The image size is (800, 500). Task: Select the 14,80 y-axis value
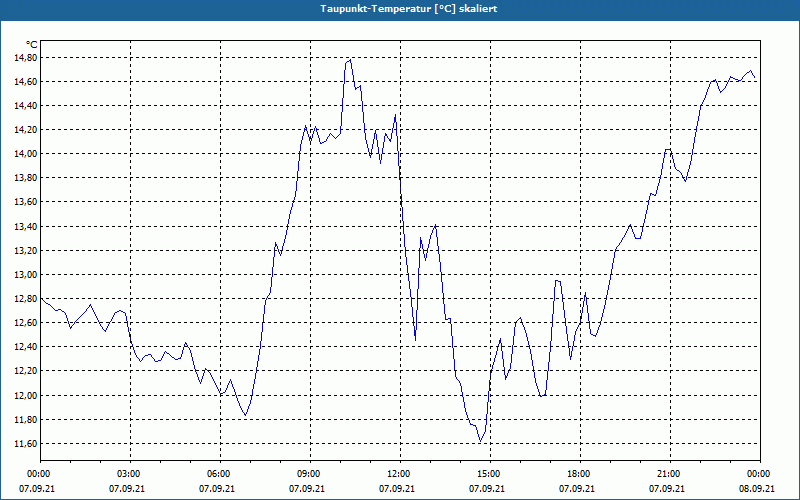(26, 58)
